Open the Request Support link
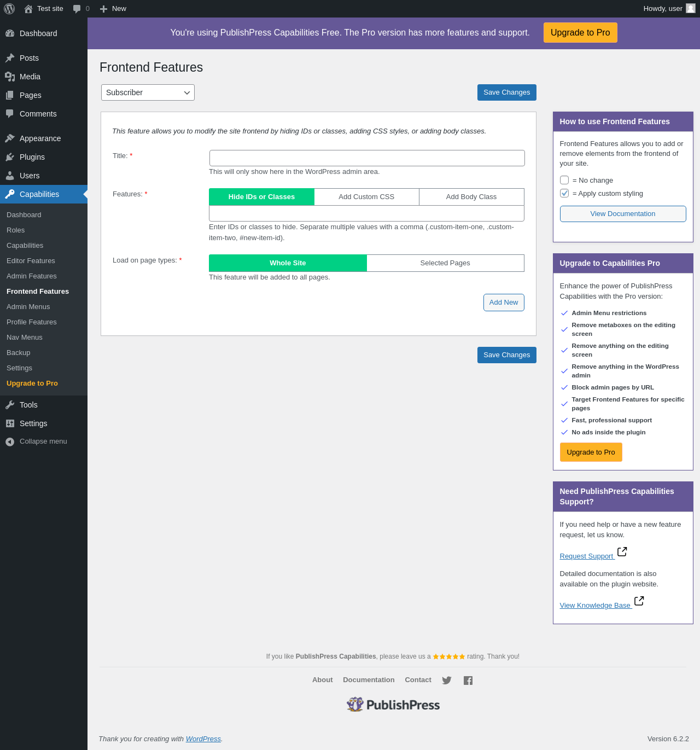 (587, 556)
